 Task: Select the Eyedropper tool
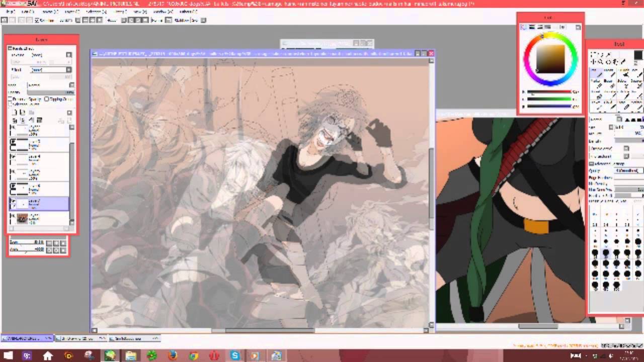coord(623,61)
